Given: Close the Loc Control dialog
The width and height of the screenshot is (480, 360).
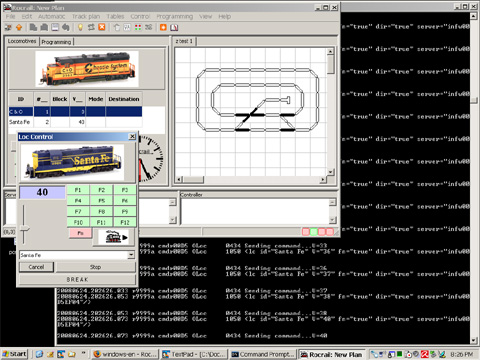Looking at the screenshot, I should (x=132, y=136).
